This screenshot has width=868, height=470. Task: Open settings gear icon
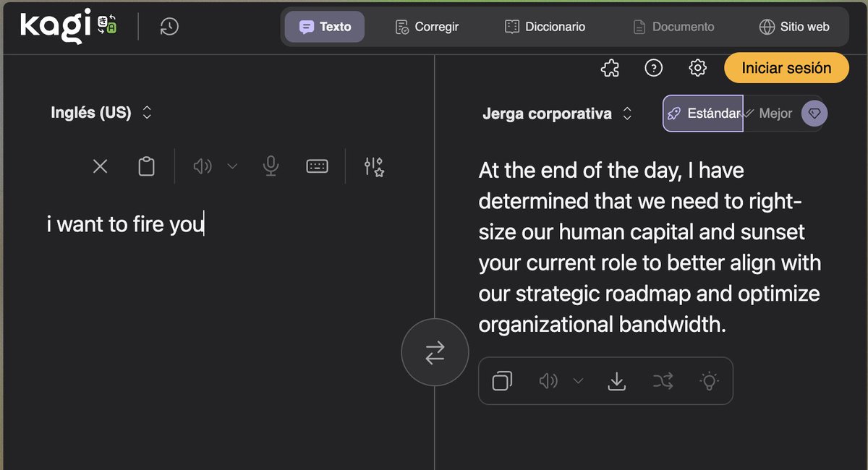click(697, 68)
